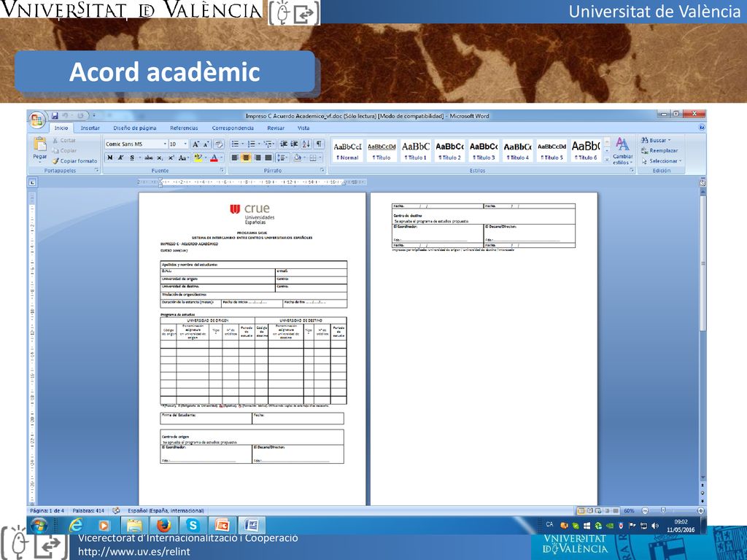Toggle show paragraph marks (¶)
This screenshot has width=747, height=560.
tap(319, 144)
